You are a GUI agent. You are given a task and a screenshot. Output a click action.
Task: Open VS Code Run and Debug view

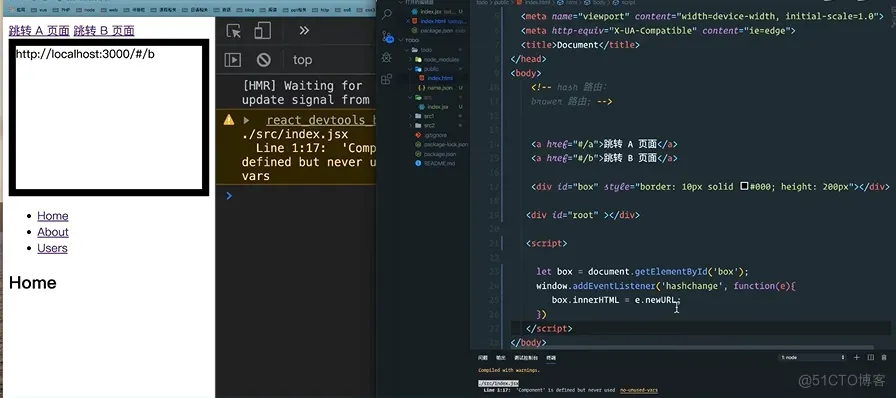pyautogui.click(x=387, y=58)
